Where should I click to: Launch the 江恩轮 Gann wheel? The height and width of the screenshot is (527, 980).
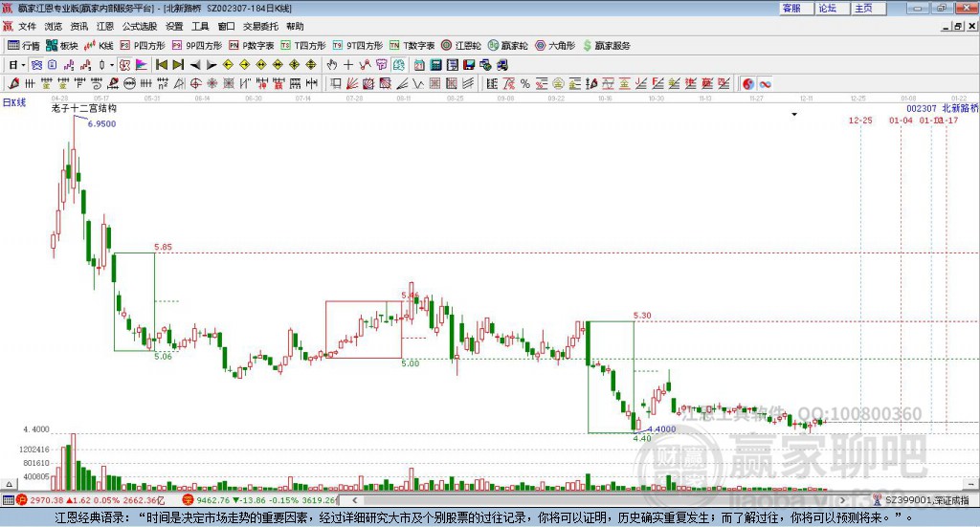pos(461,46)
